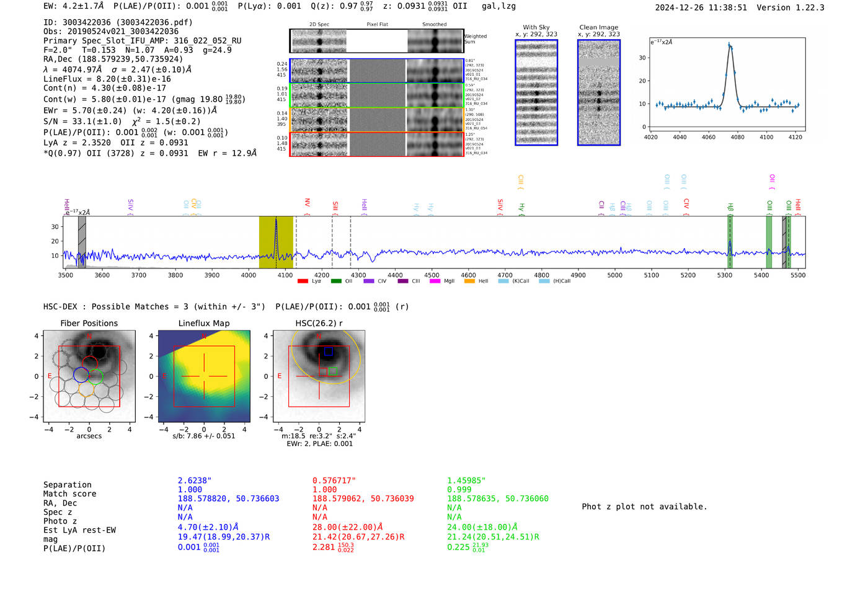Open the Weighted Sum 2D spectrum cutout
Image resolution: width=868 pixels, height=591 pixels.
tap(376, 41)
